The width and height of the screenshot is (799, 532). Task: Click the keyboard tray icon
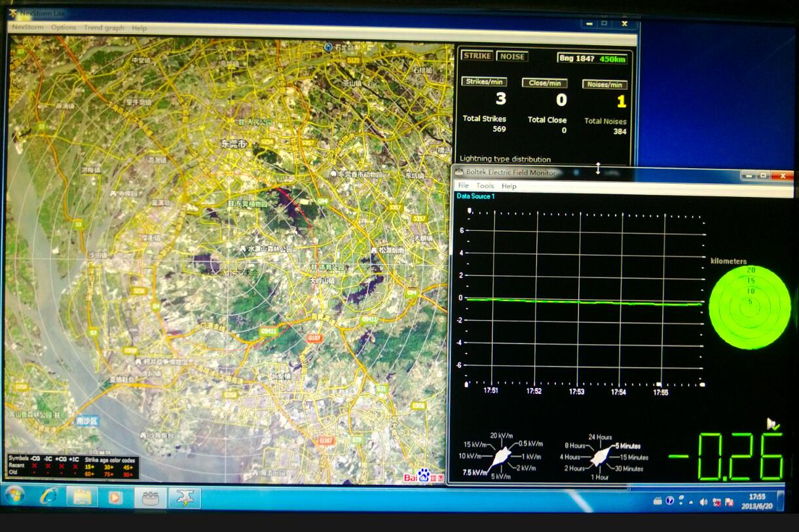point(658,501)
